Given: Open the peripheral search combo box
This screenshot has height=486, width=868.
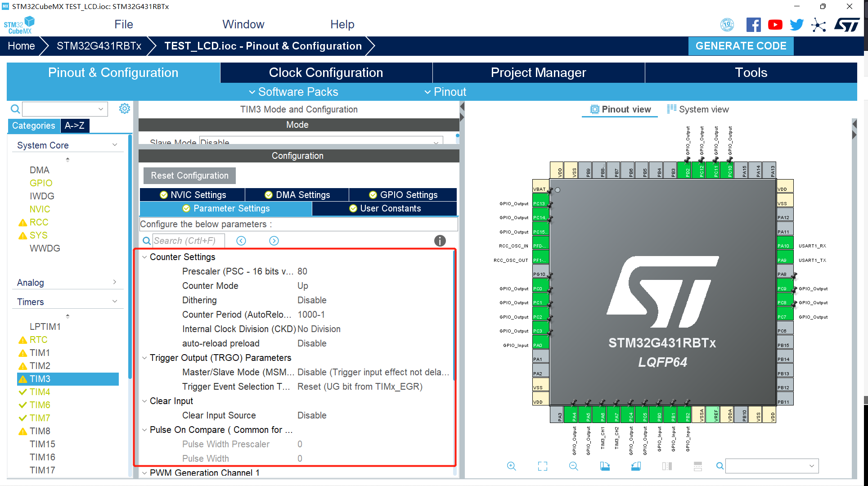Looking at the screenshot, I should tap(65, 109).
